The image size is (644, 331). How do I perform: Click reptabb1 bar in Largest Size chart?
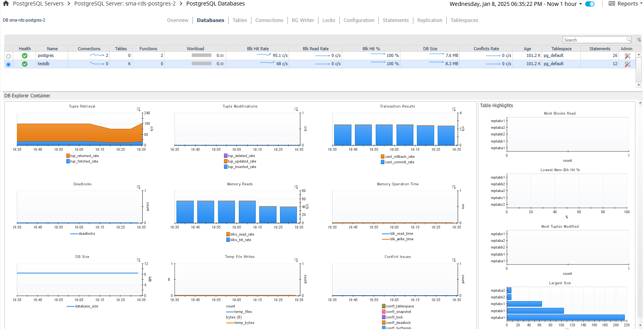pos(535,311)
